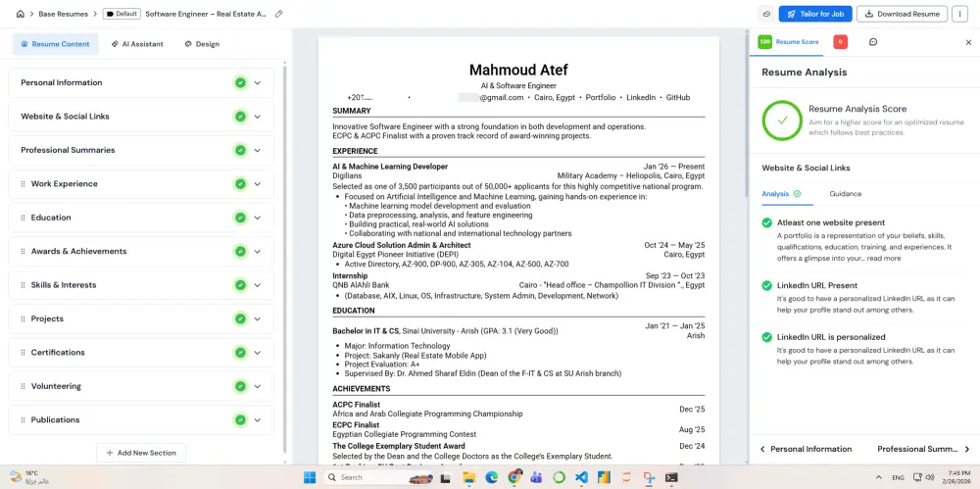Click the checkmark beside Atleast one website present
Viewport: 980px width, 489px height.
(x=767, y=222)
